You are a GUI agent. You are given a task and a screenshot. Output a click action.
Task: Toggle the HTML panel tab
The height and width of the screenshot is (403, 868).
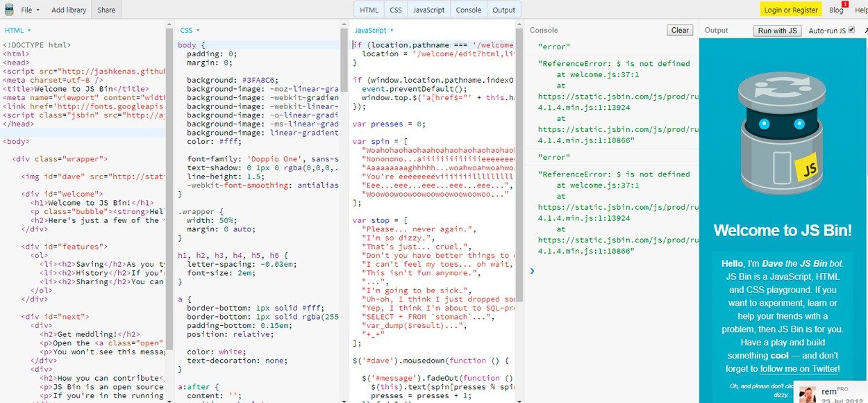369,10
